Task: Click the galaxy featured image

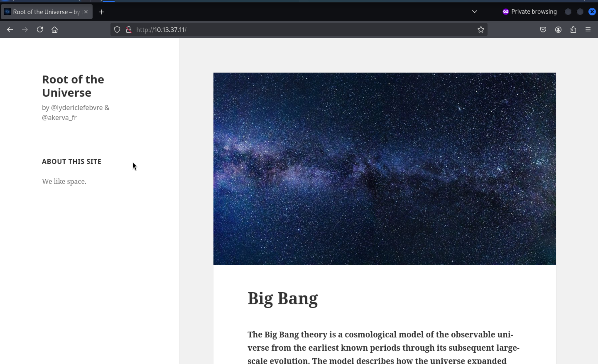Action: click(385, 169)
